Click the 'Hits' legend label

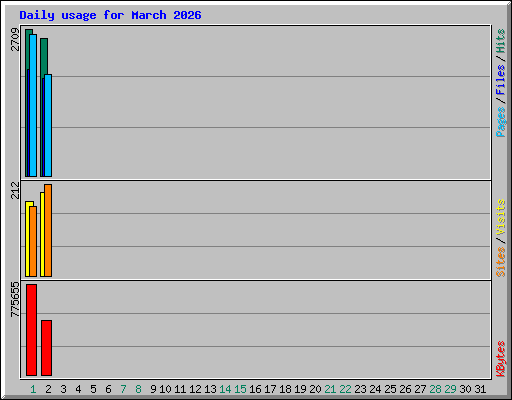click(501, 41)
